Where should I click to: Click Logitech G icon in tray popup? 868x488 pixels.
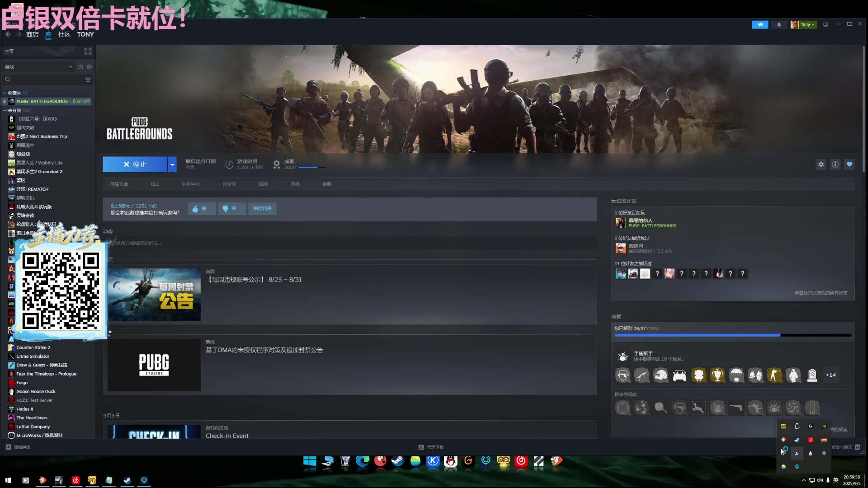coord(811,426)
